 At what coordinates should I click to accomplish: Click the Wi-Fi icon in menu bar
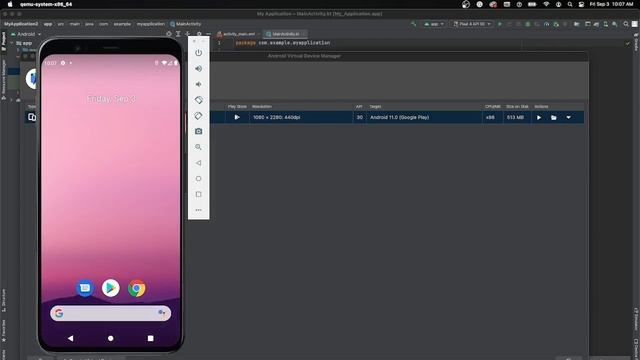pos(546,4)
